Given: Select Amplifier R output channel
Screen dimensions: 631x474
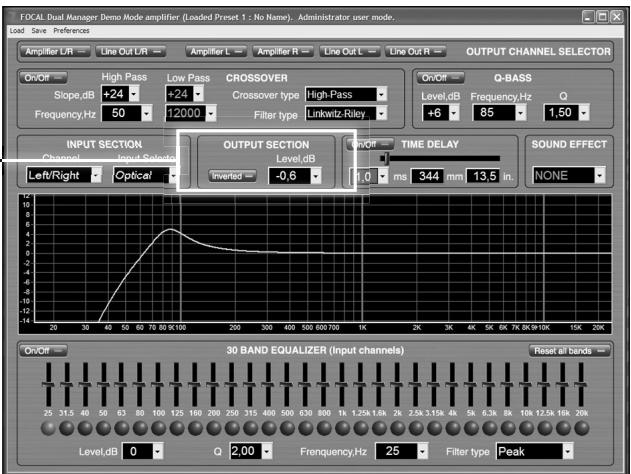Looking at the screenshot, I should pos(283,52).
